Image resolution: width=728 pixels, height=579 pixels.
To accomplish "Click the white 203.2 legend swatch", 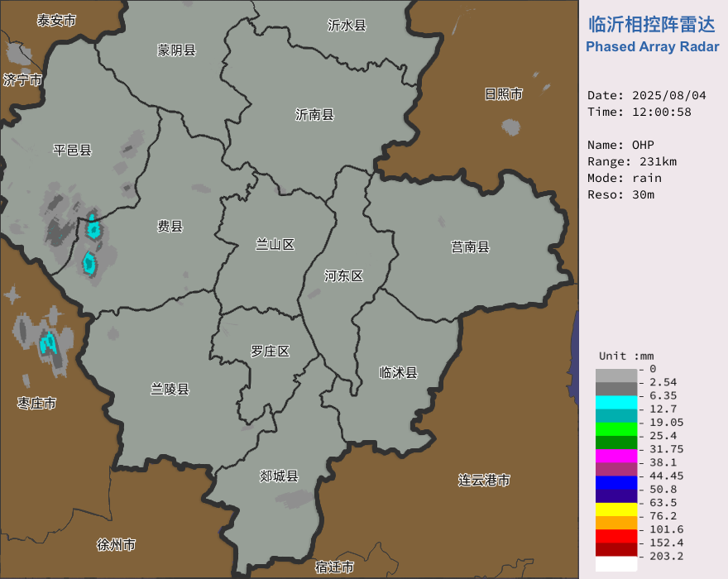I will point(616,563).
